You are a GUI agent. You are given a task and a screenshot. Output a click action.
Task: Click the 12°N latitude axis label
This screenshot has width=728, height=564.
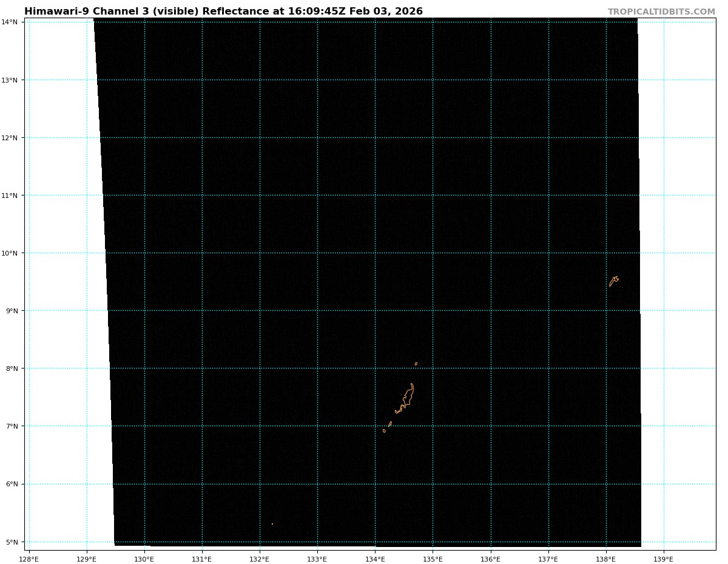pyautogui.click(x=11, y=138)
